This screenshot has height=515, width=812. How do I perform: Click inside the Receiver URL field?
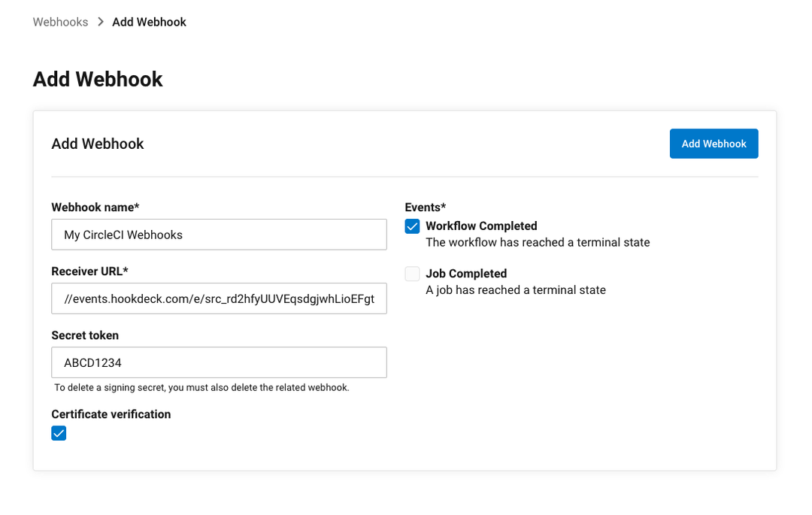point(218,298)
